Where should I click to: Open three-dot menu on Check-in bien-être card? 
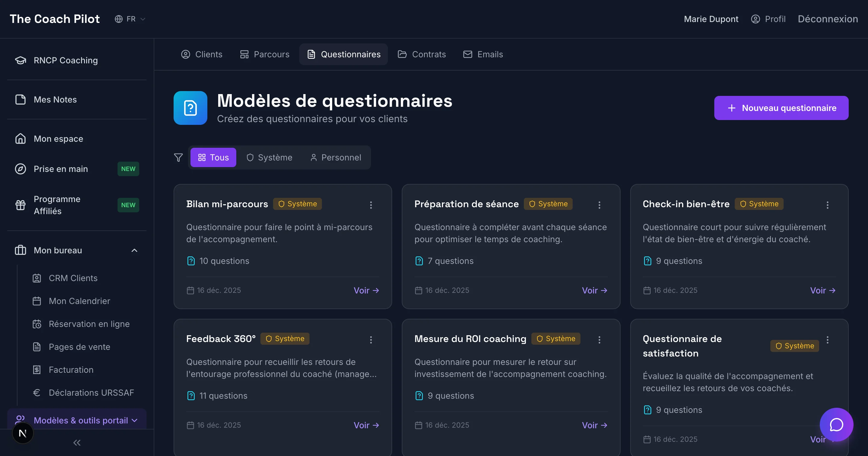tap(827, 205)
